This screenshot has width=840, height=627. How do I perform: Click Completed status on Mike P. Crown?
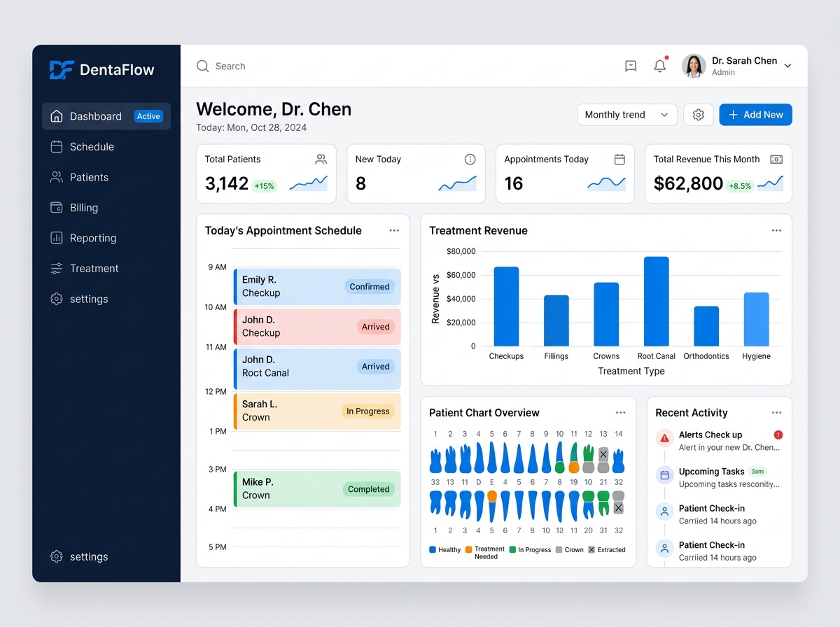tap(369, 489)
